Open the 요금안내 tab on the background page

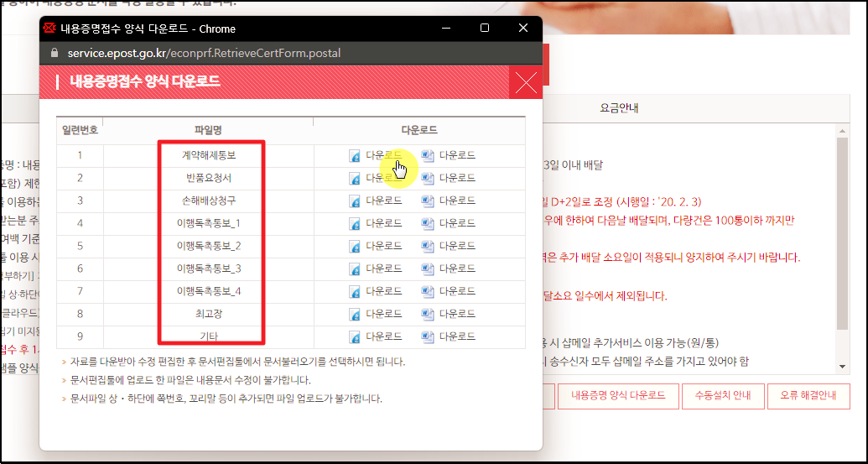tap(620, 108)
